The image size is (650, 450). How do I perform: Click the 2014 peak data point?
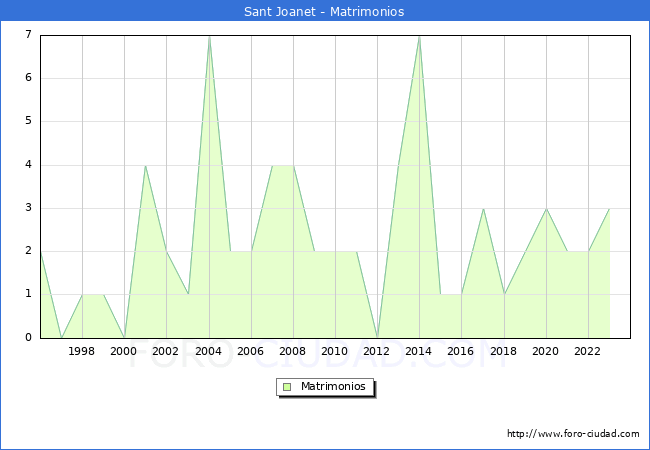419,36
